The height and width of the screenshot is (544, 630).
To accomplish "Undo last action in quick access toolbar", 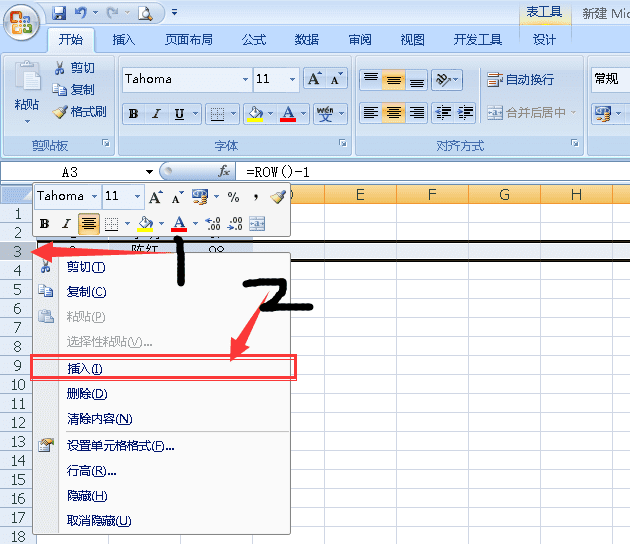I will pyautogui.click(x=80, y=13).
